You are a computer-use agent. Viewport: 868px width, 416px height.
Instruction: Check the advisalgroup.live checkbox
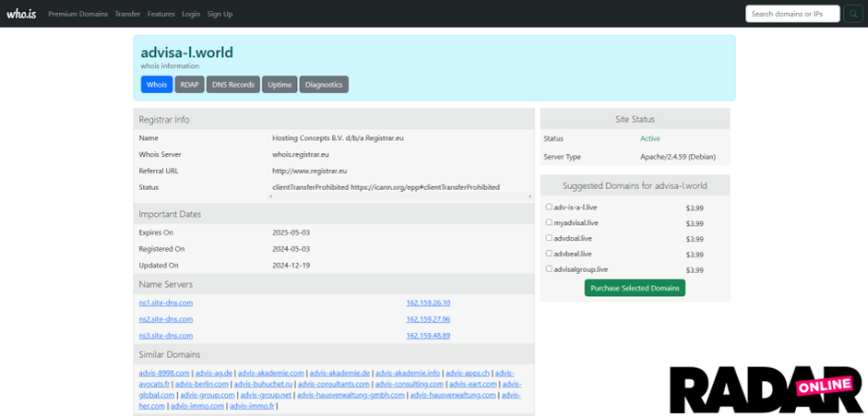[549, 268]
